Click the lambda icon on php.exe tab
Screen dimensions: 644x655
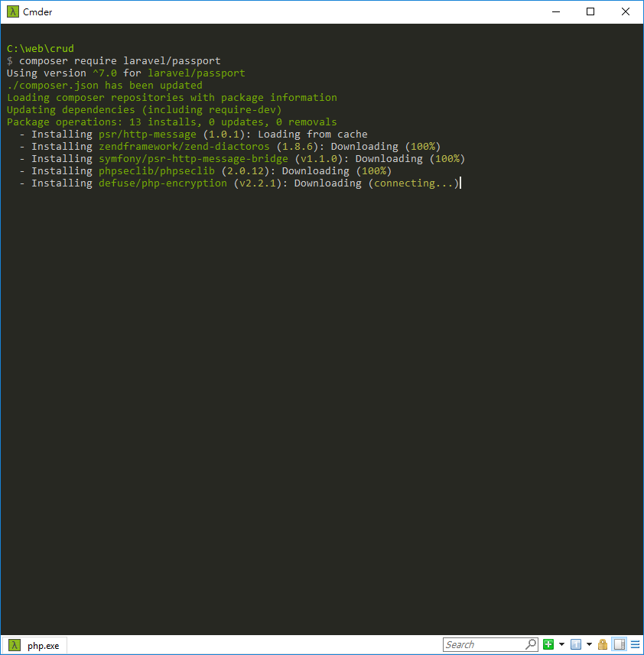(15, 645)
